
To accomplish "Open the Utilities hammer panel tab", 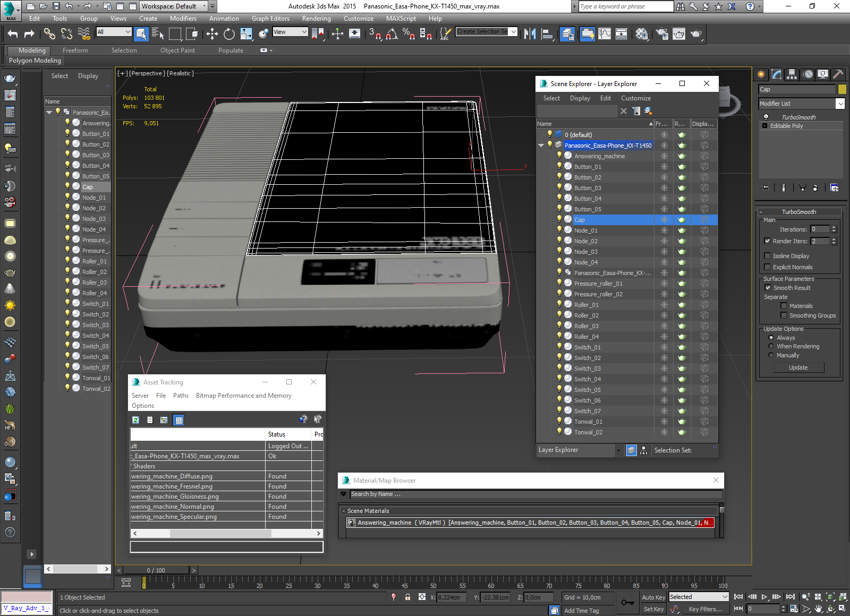I will 838,74.
